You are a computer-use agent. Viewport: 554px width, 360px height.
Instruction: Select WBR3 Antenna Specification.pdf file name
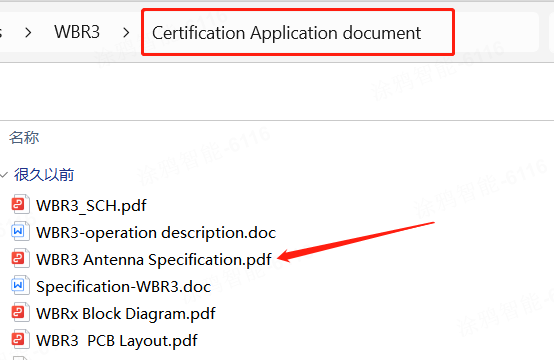point(154,260)
